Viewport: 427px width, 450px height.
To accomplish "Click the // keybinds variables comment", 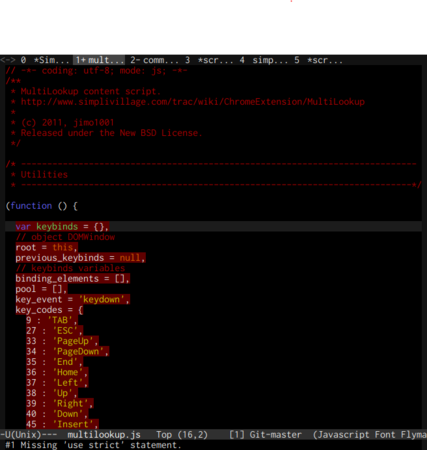I will pos(70,268).
